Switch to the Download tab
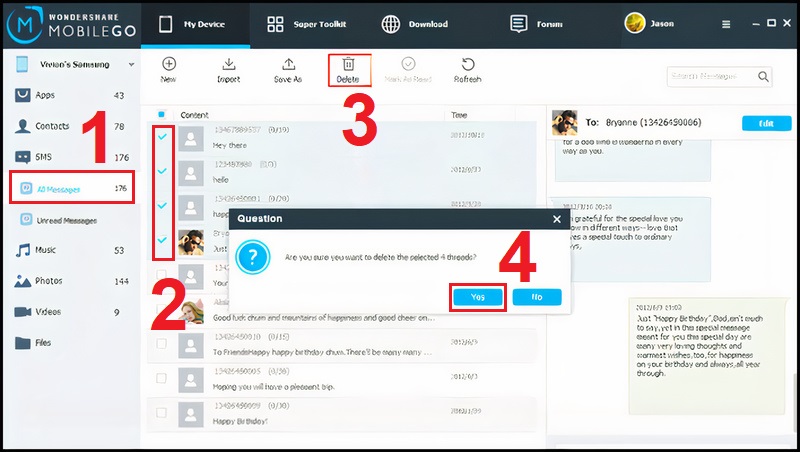 415,24
